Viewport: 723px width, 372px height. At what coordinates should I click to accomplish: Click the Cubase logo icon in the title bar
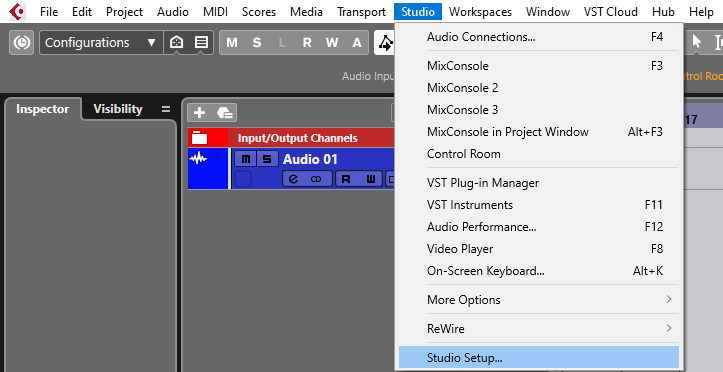pyautogui.click(x=17, y=11)
